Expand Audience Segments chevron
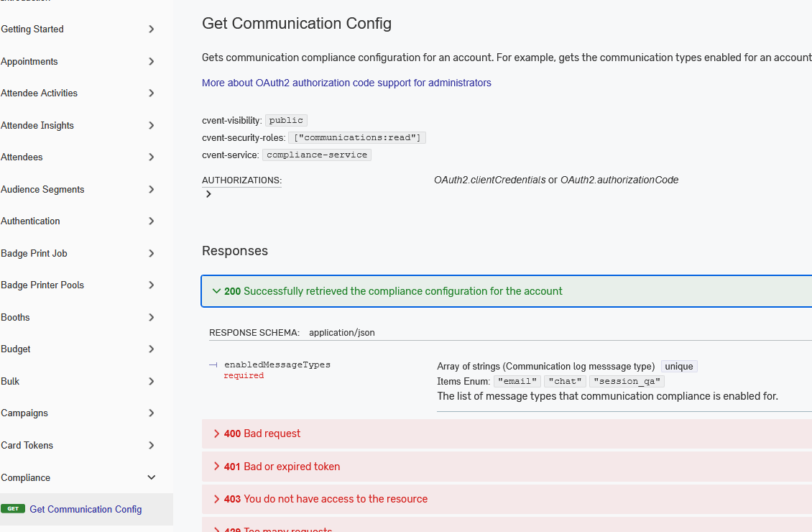This screenshot has height=532, width=812. pos(151,189)
